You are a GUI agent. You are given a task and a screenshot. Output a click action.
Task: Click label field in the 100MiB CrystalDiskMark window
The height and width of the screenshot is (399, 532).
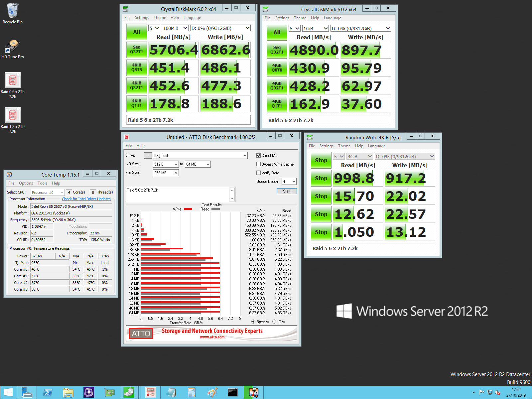tap(188, 120)
